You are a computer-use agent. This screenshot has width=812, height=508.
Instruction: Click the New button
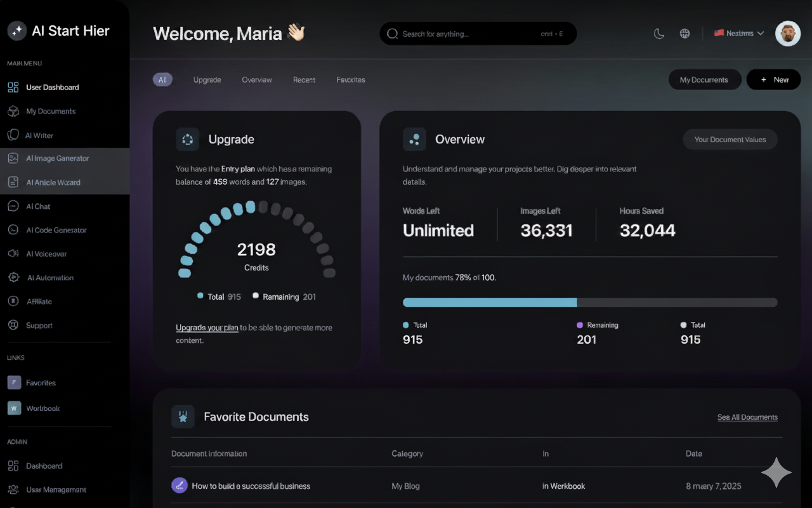pyautogui.click(x=773, y=79)
